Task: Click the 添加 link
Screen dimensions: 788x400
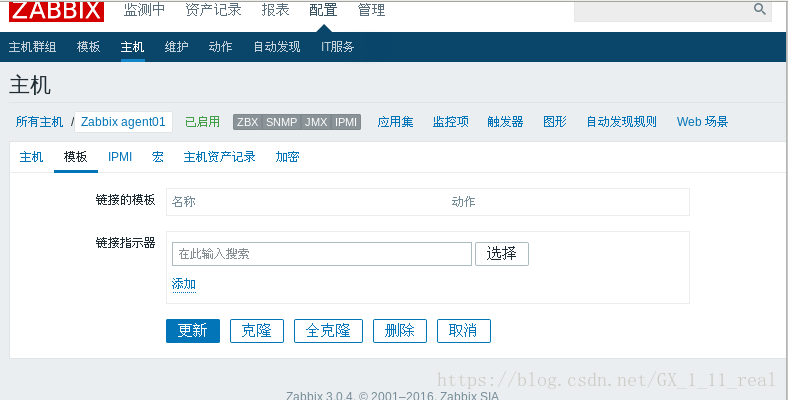Action: click(x=184, y=284)
